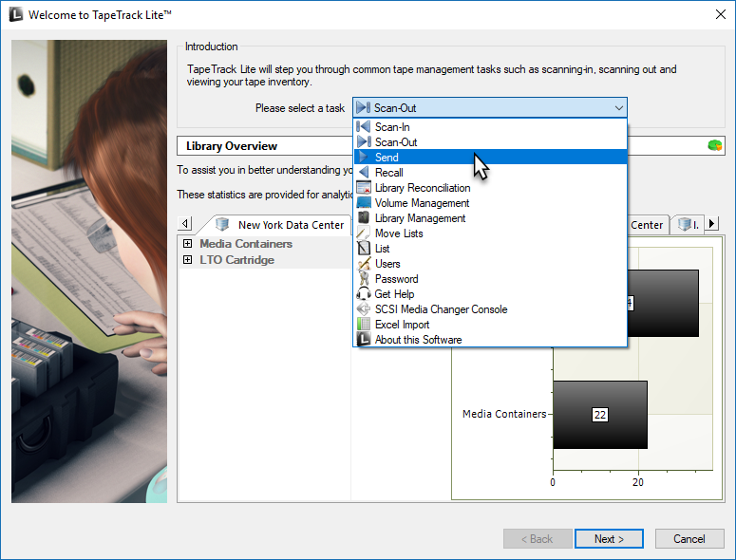
Task: Click the Password keys icon
Action: pos(364,279)
